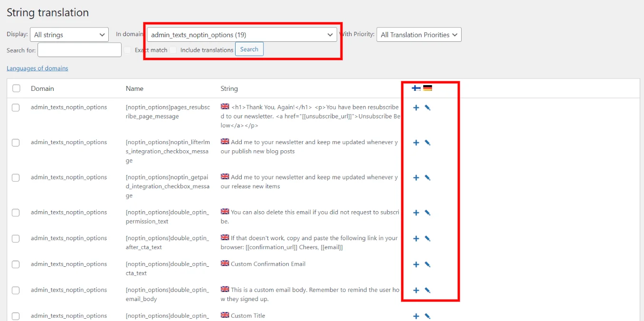
Task: Click the String column header
Action: pos(229,88)
